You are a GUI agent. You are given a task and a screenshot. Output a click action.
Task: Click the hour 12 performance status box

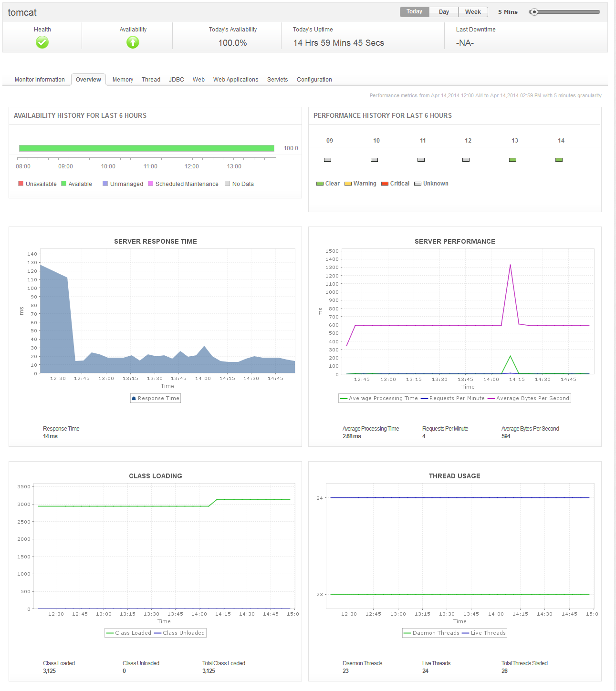pyautogui.click(x=466, y=160)
